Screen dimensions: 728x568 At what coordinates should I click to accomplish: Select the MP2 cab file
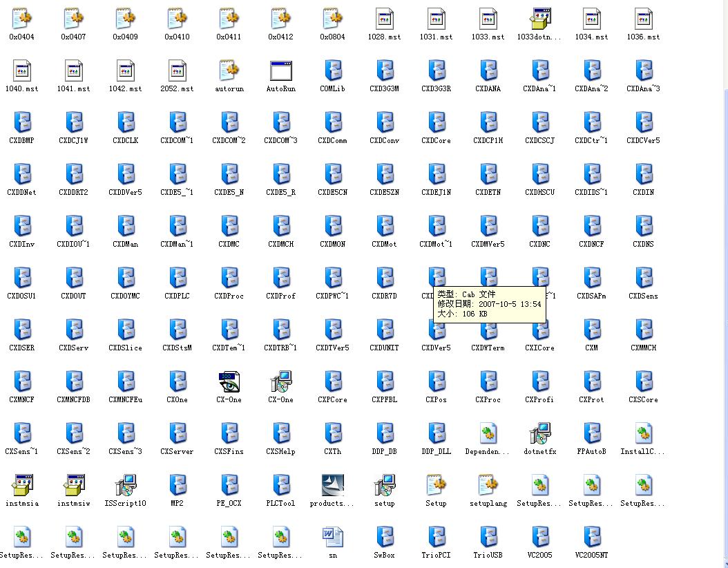178,486
